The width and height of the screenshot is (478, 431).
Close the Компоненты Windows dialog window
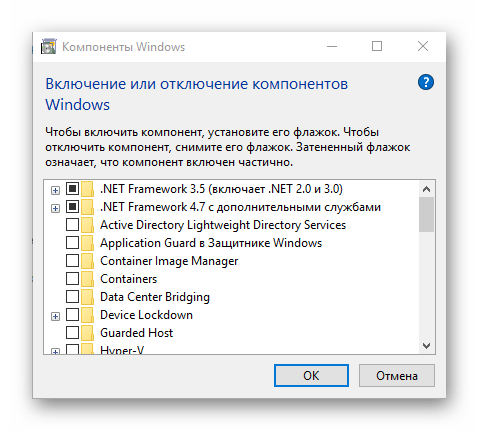pyautogui.click(x=423, y=46)
